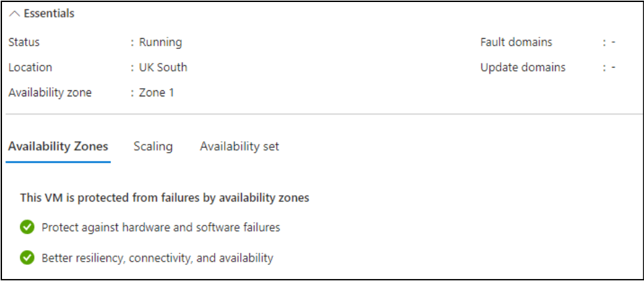Collapse the Essentials section chevron

14,14
